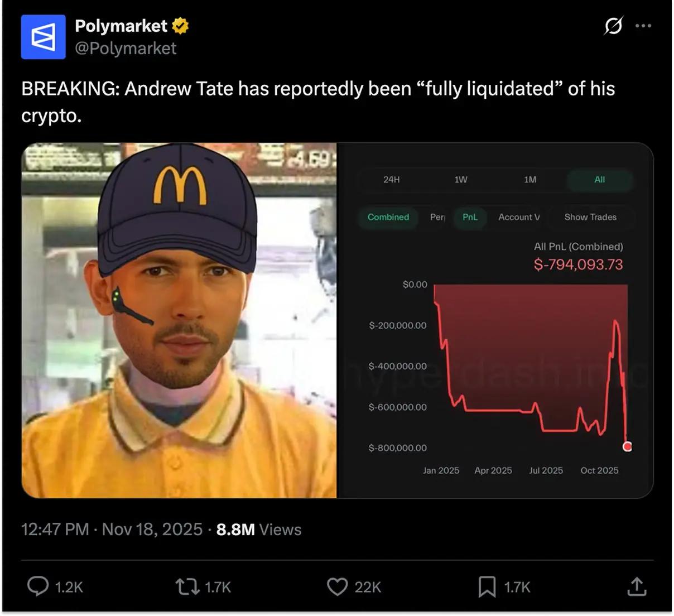This screenshot has height=616, width=674.
Task: Like the post with heart icon
Action: (x=337, y=586)
